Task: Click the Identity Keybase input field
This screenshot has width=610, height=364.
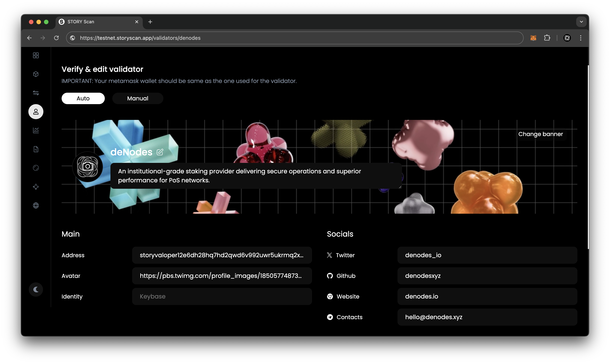Action: (222, 296)
